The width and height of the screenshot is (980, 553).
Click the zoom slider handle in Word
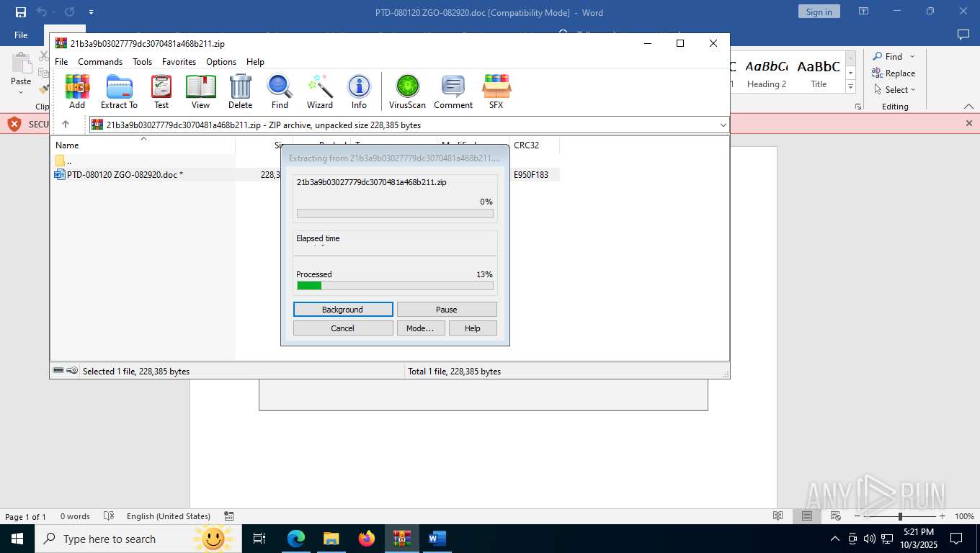click(900, 516)
